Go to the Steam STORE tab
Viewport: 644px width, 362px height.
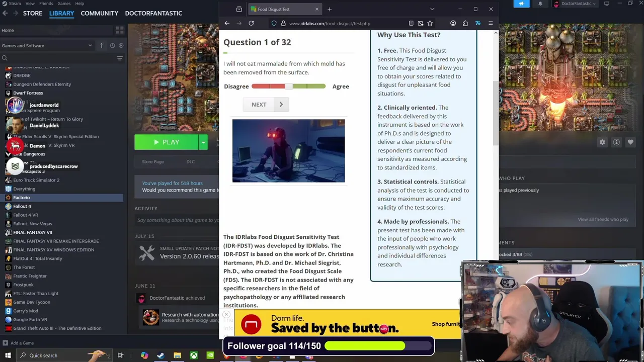[33, 13]
